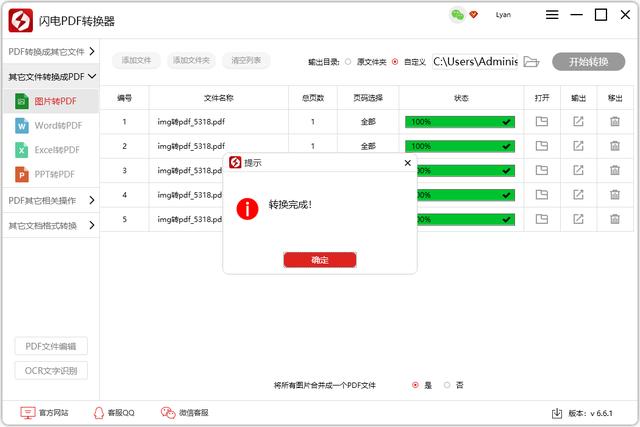Click user name Lyan
The width and height of the screenshot is (640, 427).
(503, 15)
